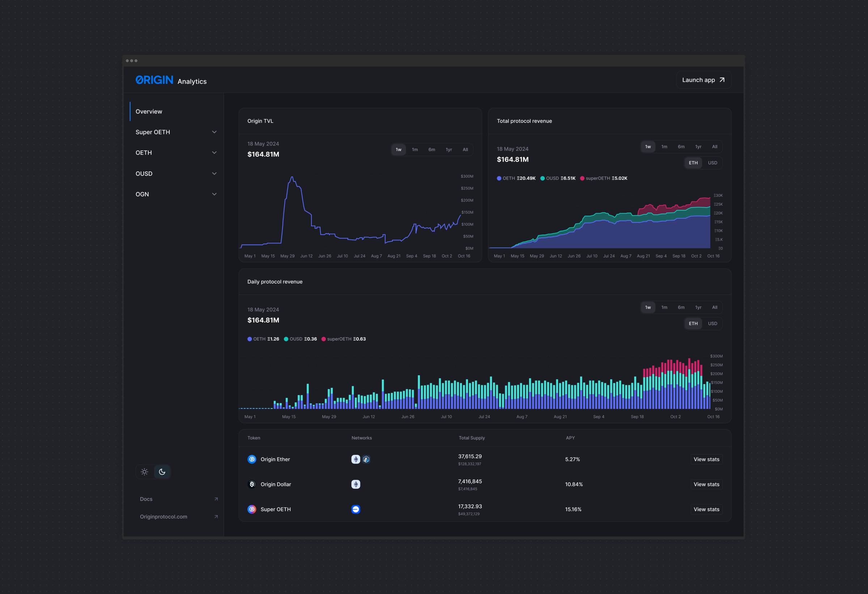Toggle OUSD legend in Daily protocol revenue

click(x=300, y=339)
